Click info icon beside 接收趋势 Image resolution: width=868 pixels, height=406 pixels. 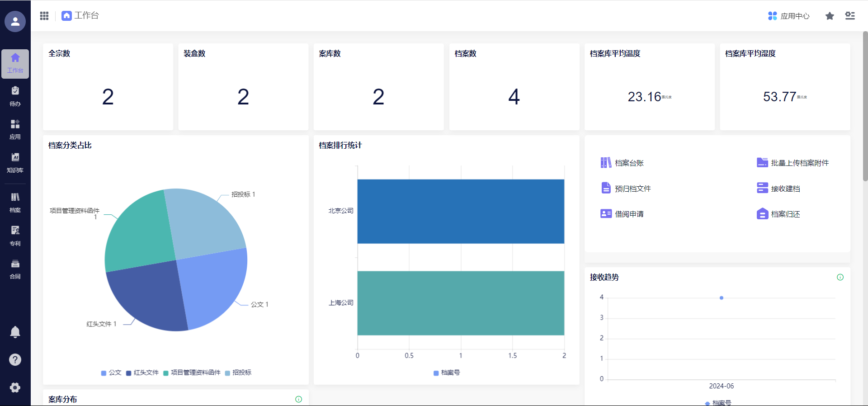840,277
